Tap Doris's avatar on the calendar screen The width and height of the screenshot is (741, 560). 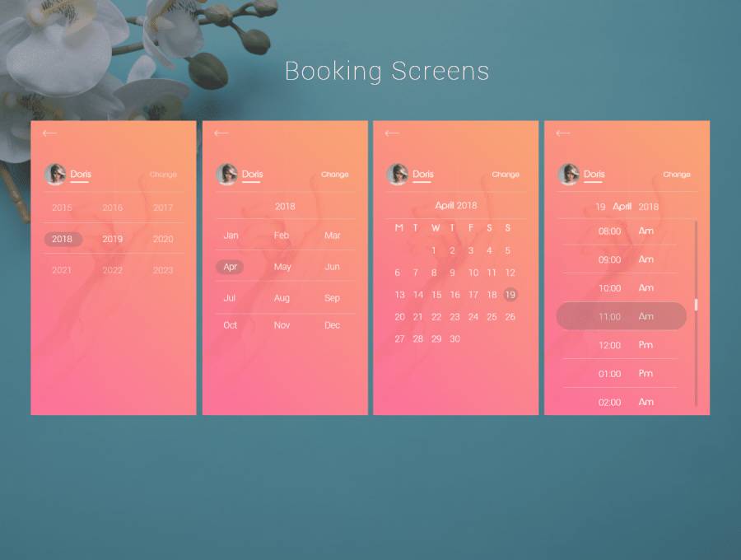(398, 174)
